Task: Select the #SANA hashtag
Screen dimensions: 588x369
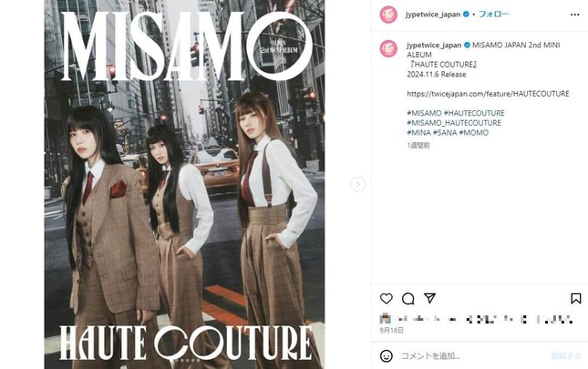Action: pos(445,132)
